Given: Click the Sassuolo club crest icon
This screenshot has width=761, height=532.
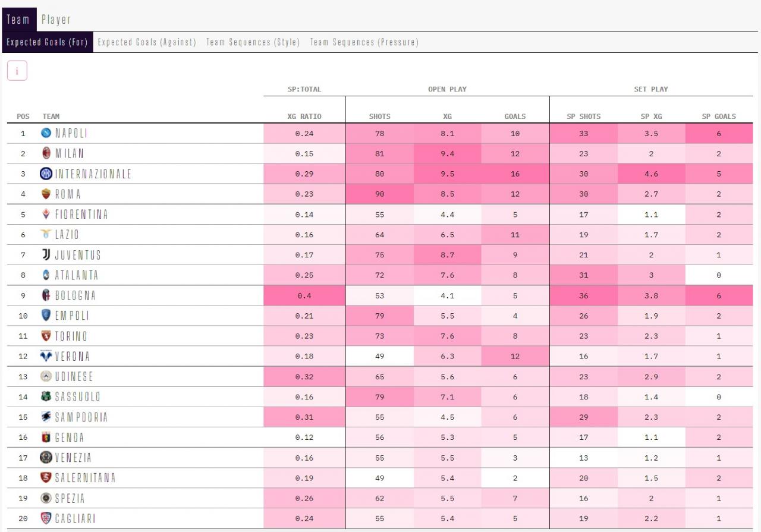Looking at the screenshot, I should (46, 396).
